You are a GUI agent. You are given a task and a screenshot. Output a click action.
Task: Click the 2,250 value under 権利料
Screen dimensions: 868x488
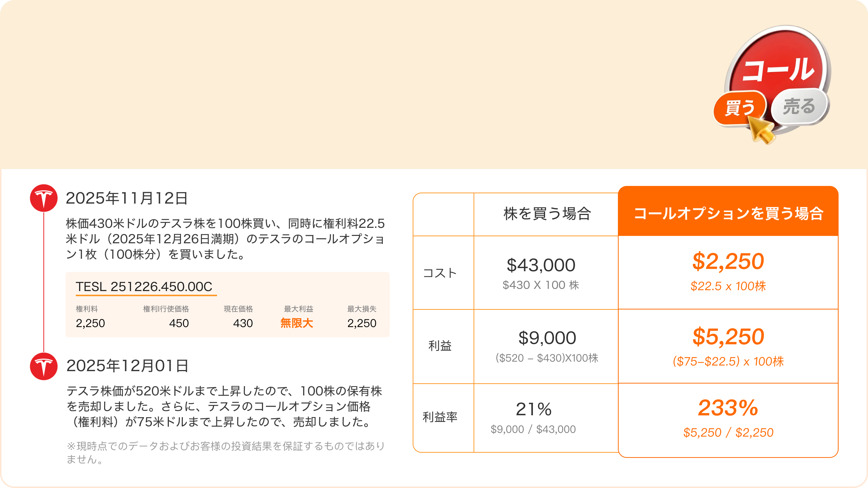tap(90, 323)
